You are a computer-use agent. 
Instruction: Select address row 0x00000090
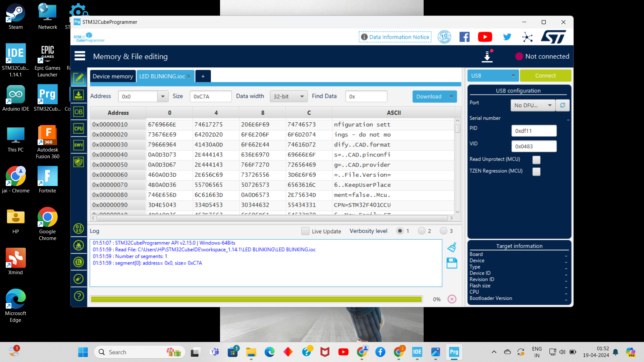tap(118, 205)
